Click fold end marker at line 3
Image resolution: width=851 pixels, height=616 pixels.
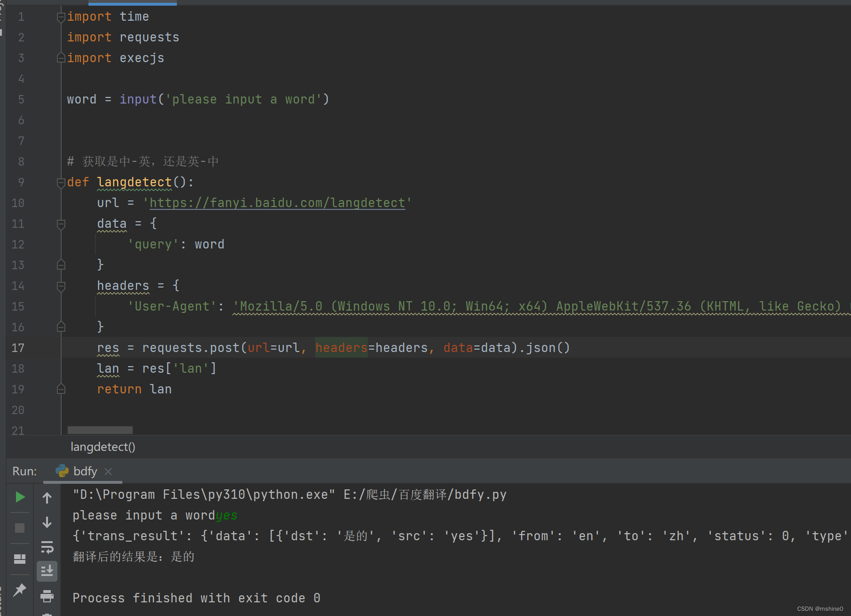pos(61,58)
